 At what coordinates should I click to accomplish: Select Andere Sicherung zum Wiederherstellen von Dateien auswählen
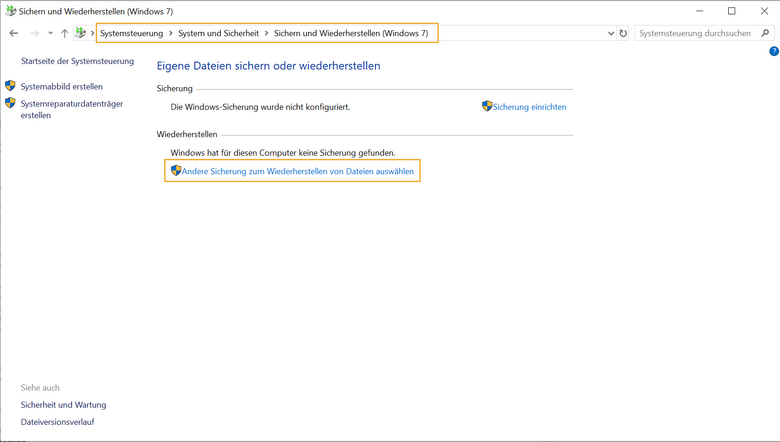[x=298, y=172]
